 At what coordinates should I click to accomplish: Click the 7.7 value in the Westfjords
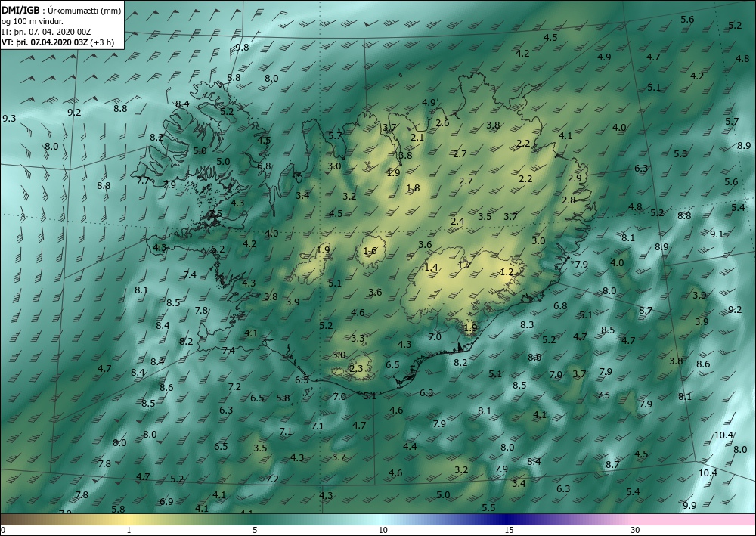click(x=143, y=181)
